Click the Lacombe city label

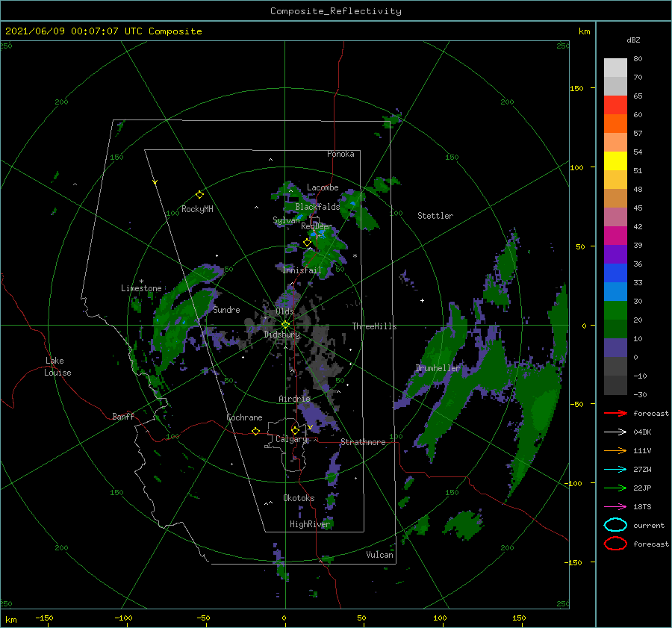[323, 187]
